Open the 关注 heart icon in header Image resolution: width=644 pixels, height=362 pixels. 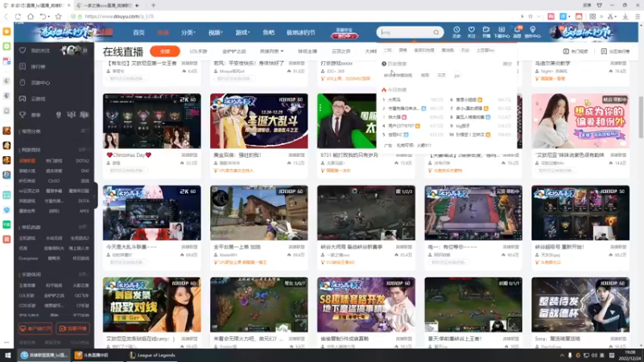point(472,32)
